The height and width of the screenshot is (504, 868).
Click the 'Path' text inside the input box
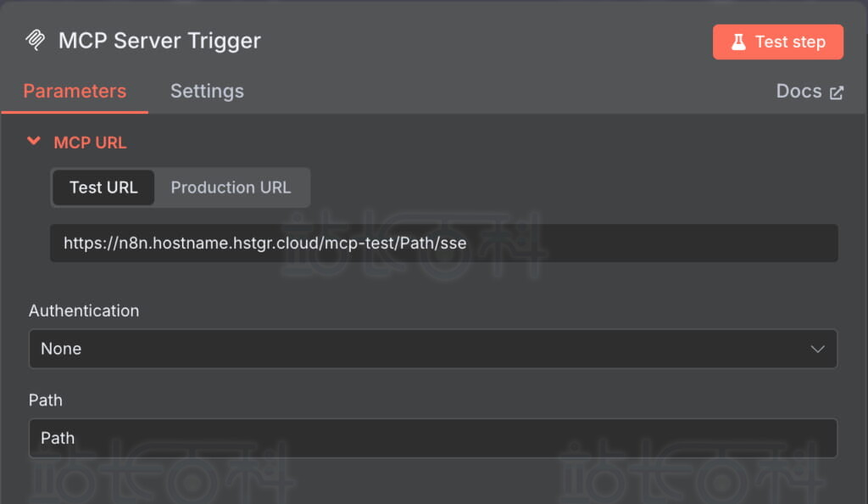click(58, 438)
